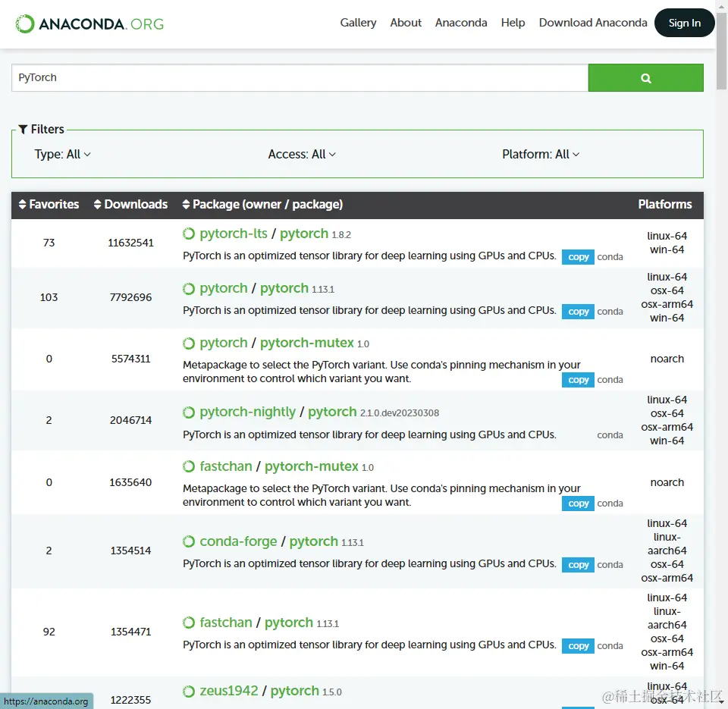Click the ring icon beside pytorch / pytorch 1.13.1
Image resolution: width=728 pixels, height=709 pixels.
(189, 289)
